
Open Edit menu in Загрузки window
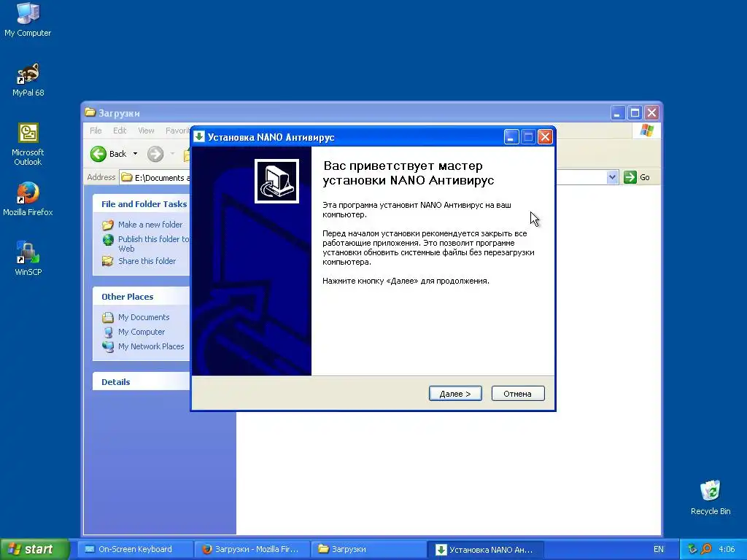pyautogui.click(x=120, y=131)
